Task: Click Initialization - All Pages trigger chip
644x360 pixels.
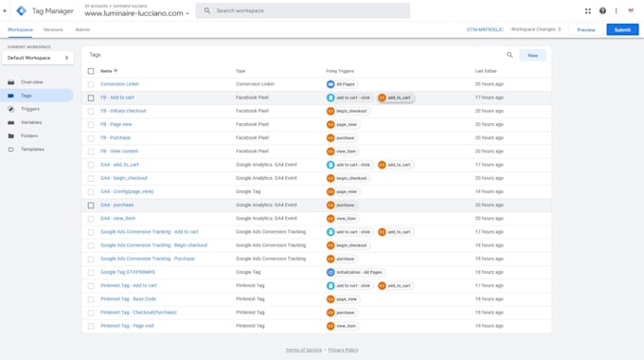Action: tap(355, 272)
